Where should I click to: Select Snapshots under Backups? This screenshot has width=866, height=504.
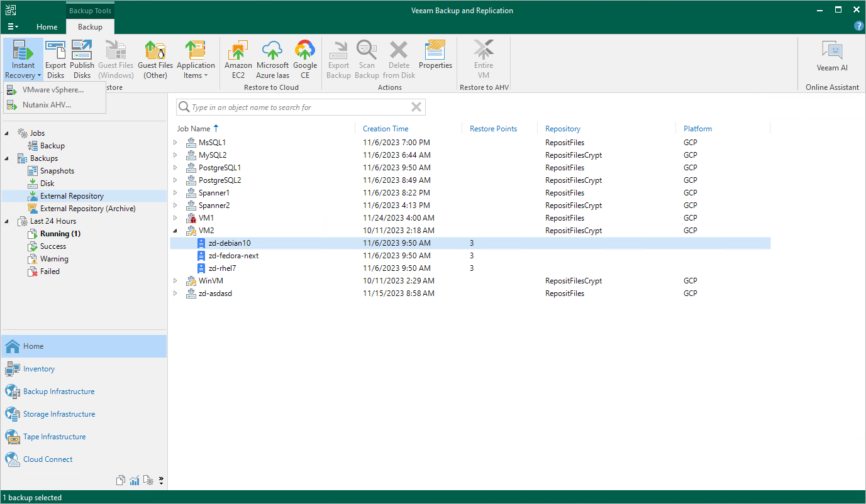(57, 171)
